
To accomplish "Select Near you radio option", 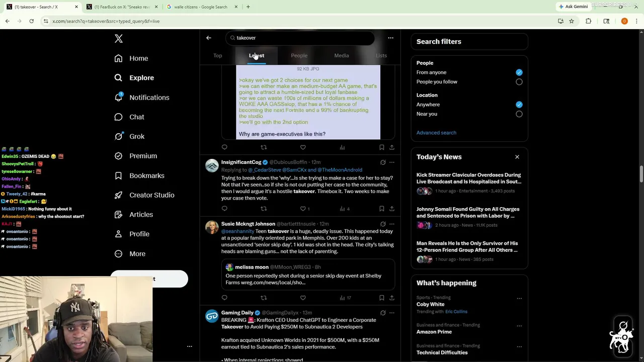I will (519, 114).
